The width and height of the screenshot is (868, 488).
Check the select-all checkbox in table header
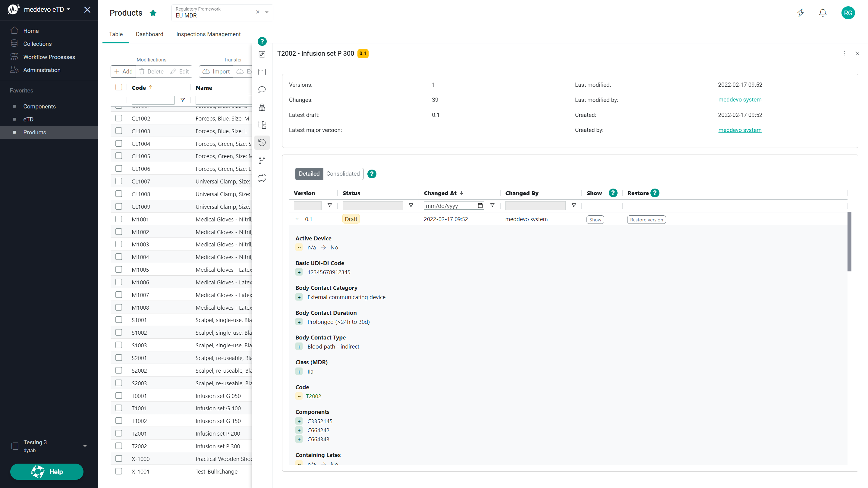pyautogui.click(x=119, y=87)
